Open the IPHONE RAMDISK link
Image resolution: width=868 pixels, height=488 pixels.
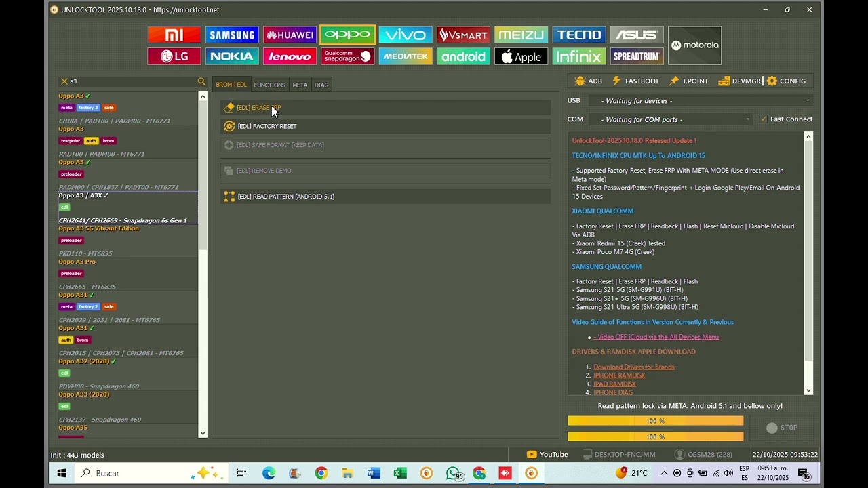point(619,375)
